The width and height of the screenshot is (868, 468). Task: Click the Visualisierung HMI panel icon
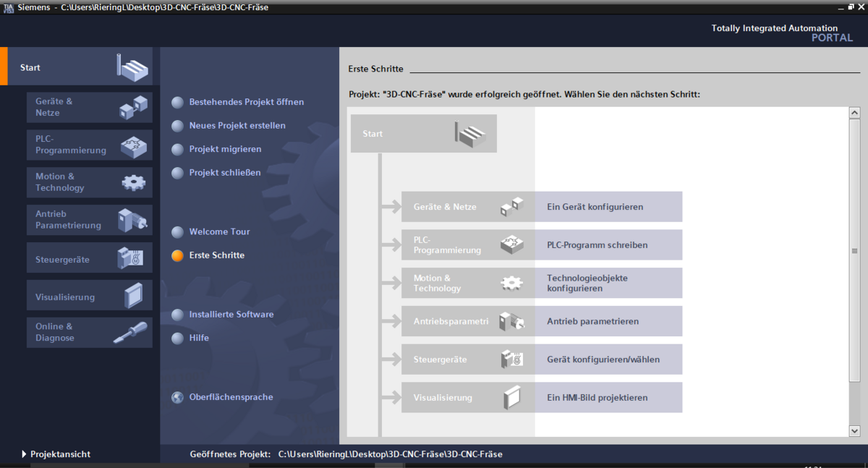tap(133, 296)
